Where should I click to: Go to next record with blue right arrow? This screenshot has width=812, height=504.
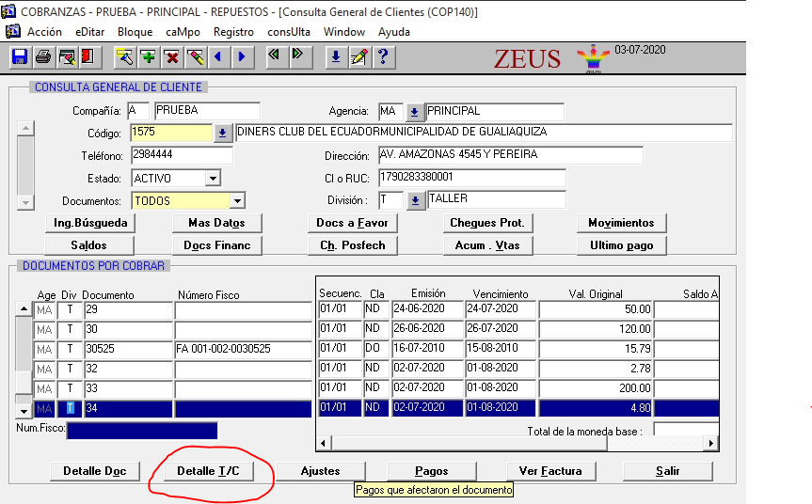[x=242, y=57]
